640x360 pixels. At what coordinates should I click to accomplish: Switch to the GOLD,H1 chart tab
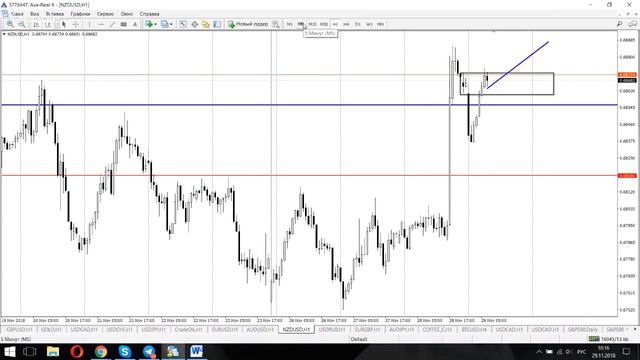click(51, 329)
